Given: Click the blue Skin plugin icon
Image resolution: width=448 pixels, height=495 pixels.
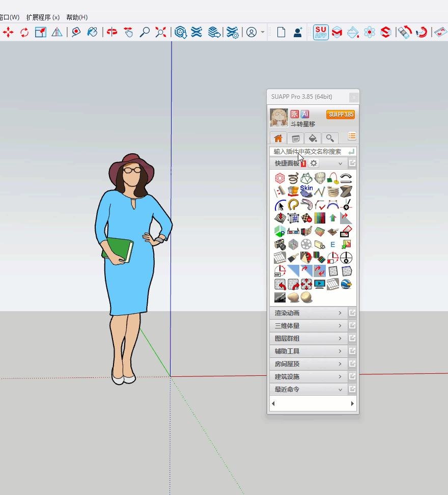Looking at the screenshot, I should [306, 190].
